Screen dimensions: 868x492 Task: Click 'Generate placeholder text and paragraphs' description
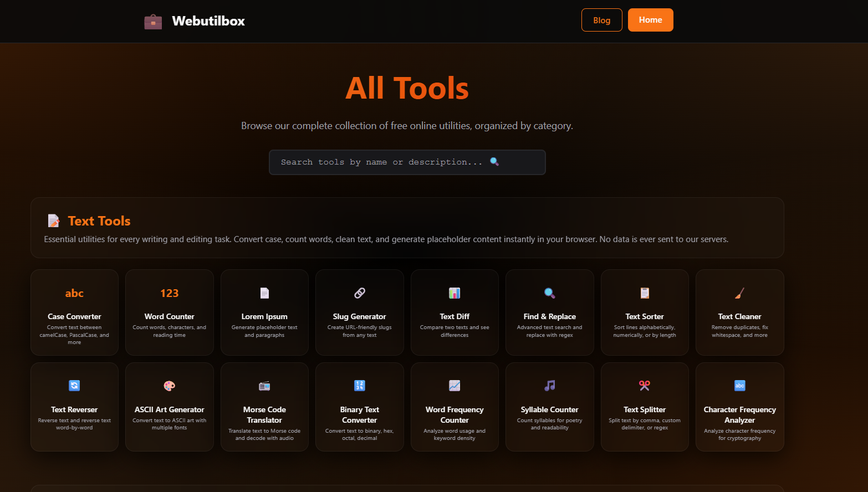click(x=264, y=331)
